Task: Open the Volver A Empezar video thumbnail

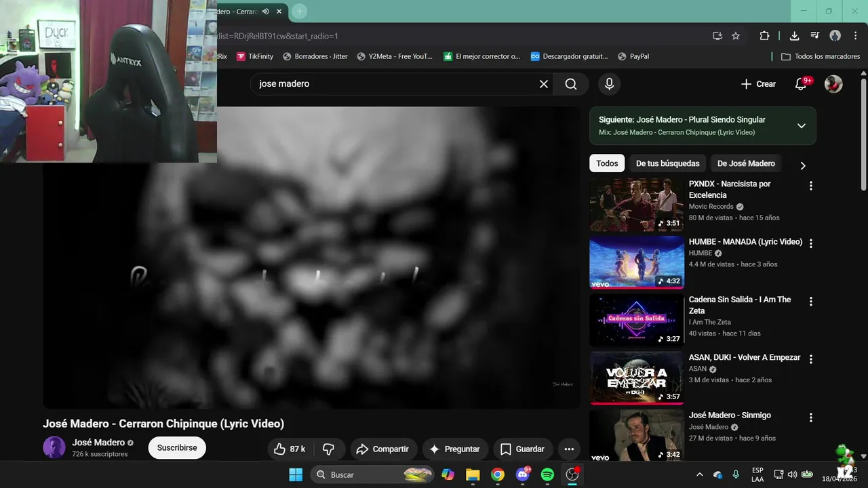Action: point(637,378)
